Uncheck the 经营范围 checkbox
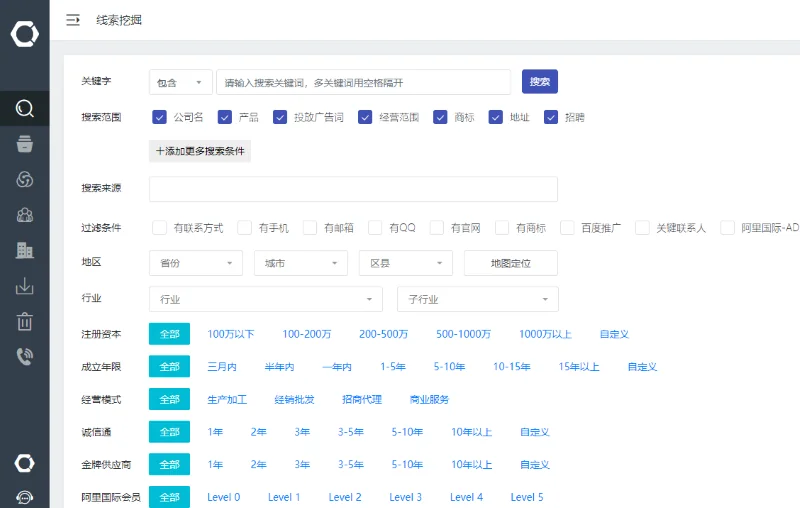 (365, 117)
